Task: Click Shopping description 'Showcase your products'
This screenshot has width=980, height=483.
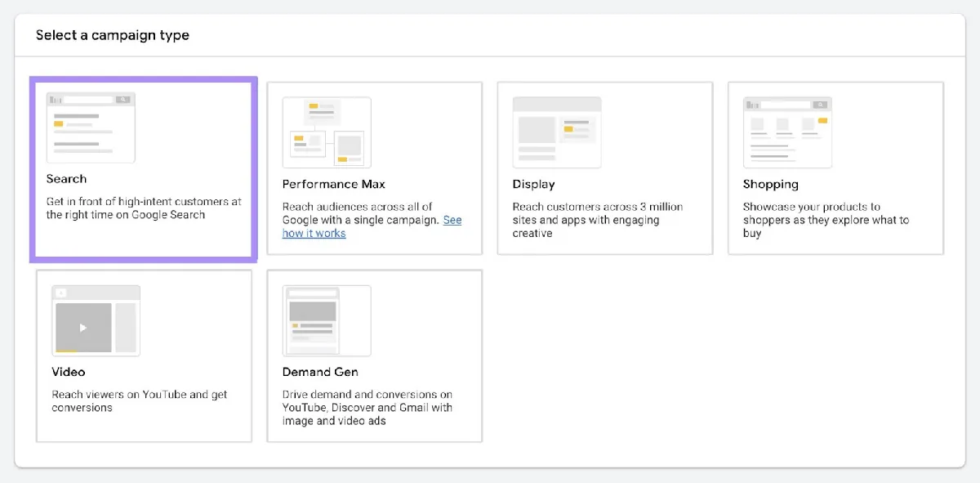Action: [826, 220]
